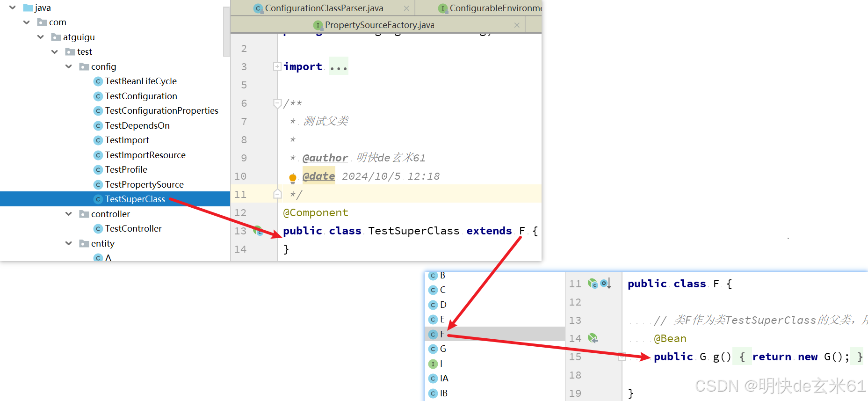Switch to ConfigurableEnvironment tab
868x401 pixels.
click(495, 8)
